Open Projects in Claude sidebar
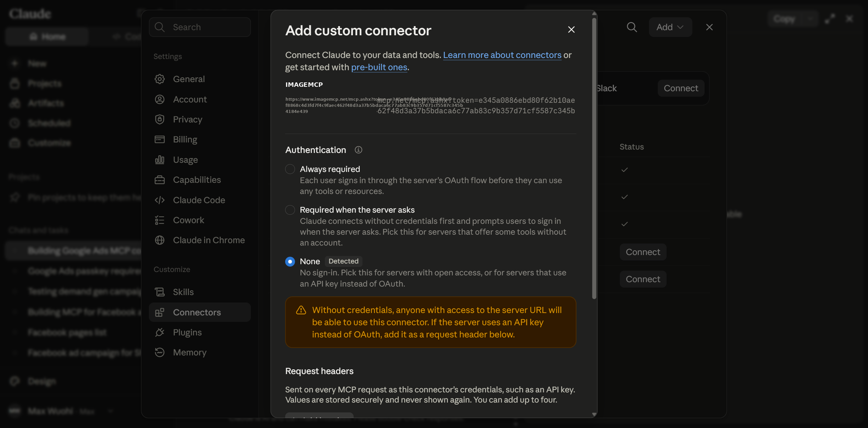The height and width of the screenshot is (428, 868). tap(45, 83)
